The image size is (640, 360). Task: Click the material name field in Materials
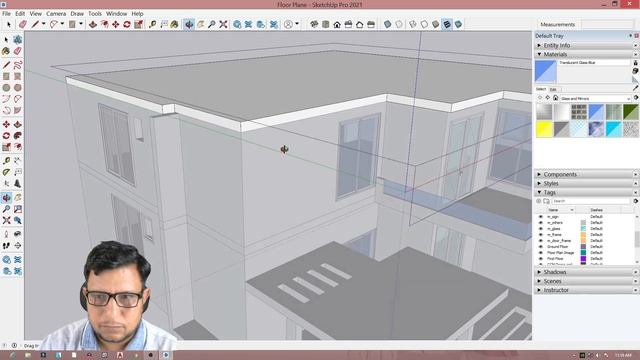coord(594,62)
